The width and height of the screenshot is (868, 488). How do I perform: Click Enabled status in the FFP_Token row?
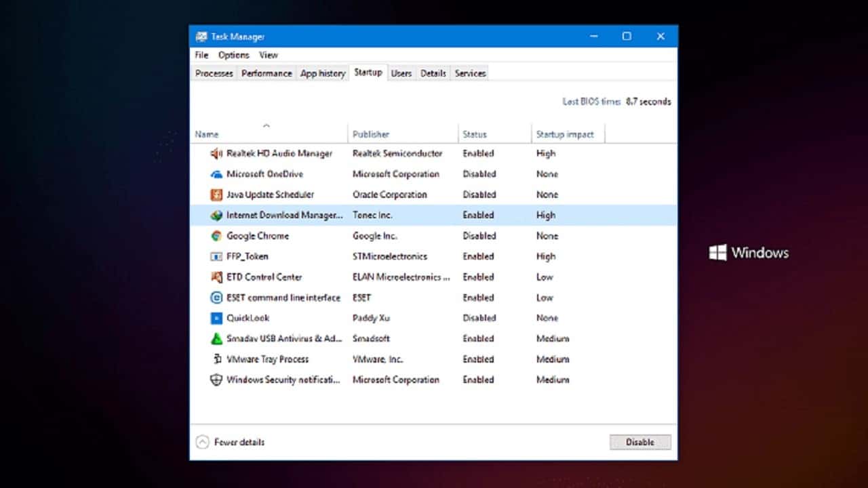478,257
